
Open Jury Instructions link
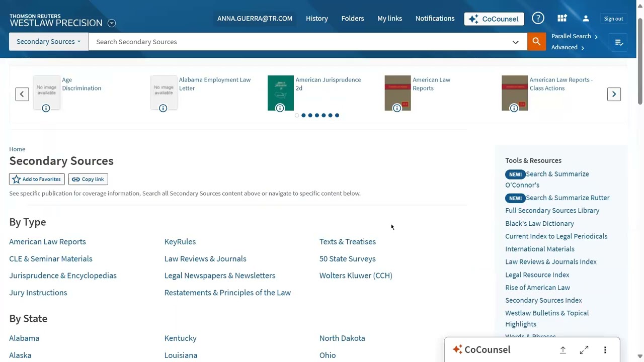pos(38,293)
